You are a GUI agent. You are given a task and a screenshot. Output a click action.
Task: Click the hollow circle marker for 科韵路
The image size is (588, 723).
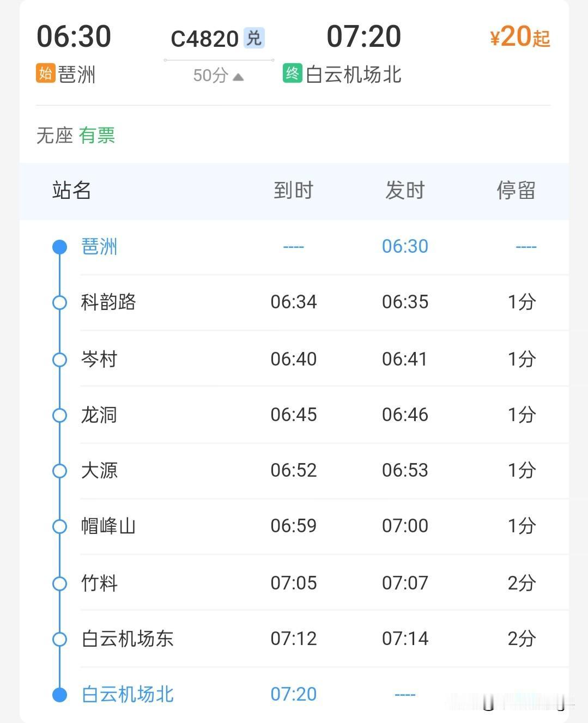[59, 302]
